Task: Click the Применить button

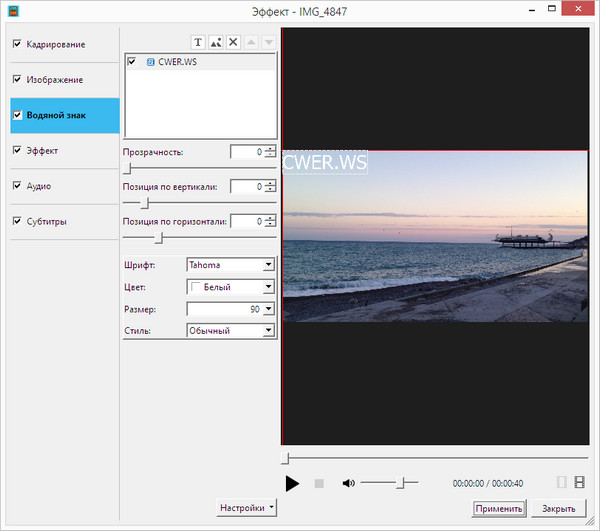Action: tap(498, 508)
